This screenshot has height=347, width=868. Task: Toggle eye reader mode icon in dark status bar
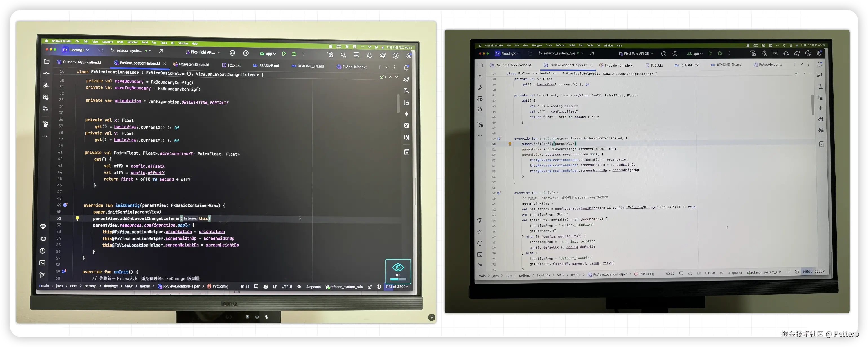[x=299, y=287]
